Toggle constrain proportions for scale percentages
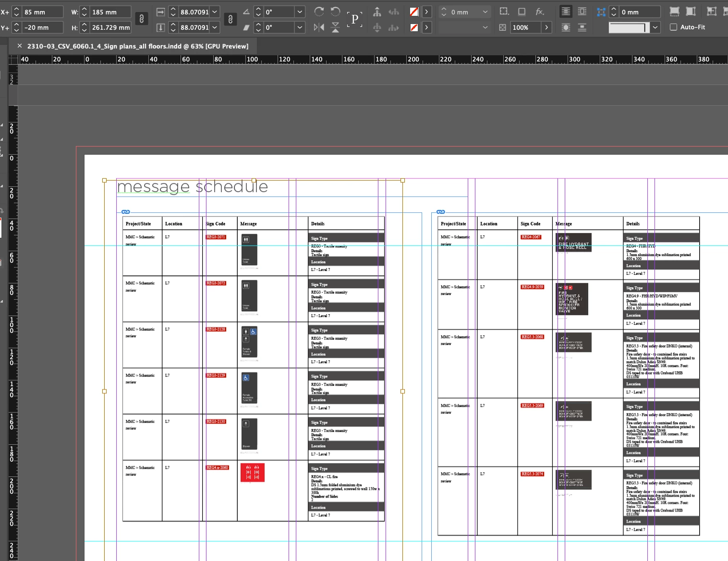The width and height of the screenshot is (728, 561). [231, 19]
